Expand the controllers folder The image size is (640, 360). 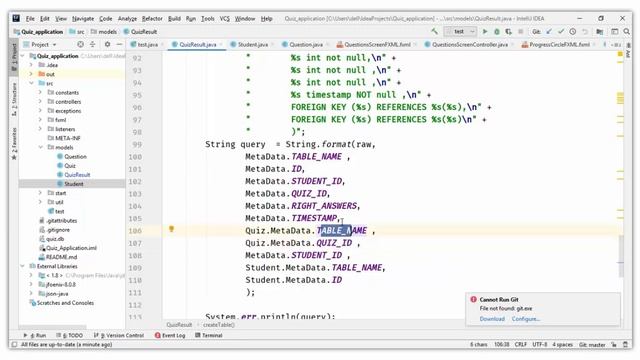click(x=40, y=102)
